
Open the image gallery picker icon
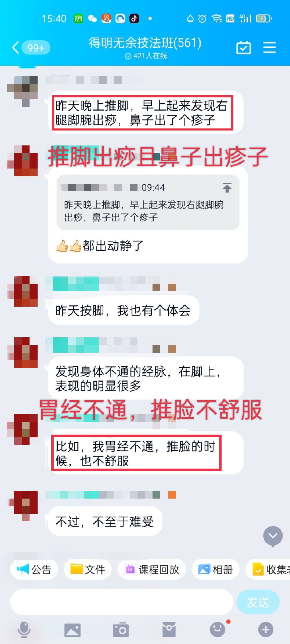pyautogui.click(x=72, y=630)
